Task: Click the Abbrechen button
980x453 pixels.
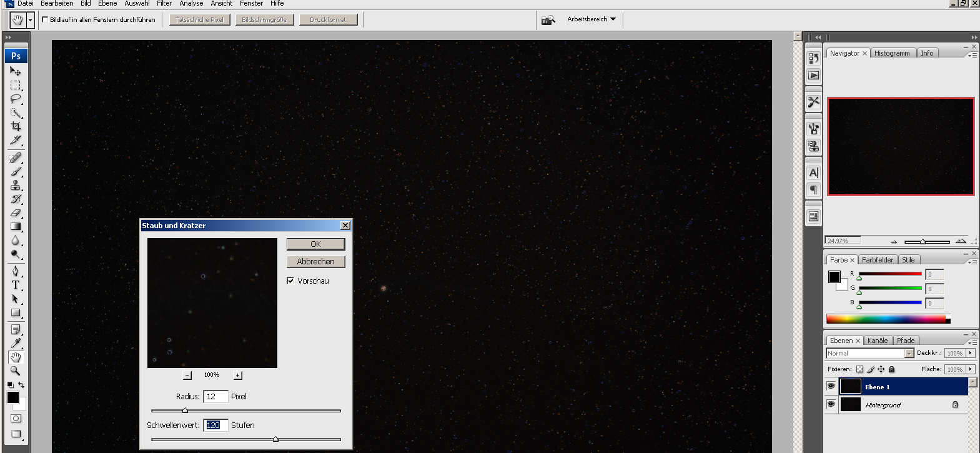Action: click(315, 261)
